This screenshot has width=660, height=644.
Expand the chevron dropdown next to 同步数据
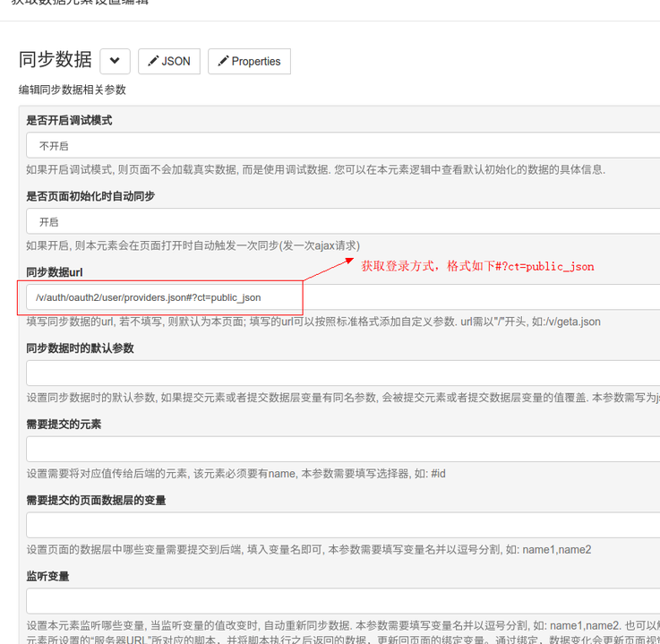point(116,62)
